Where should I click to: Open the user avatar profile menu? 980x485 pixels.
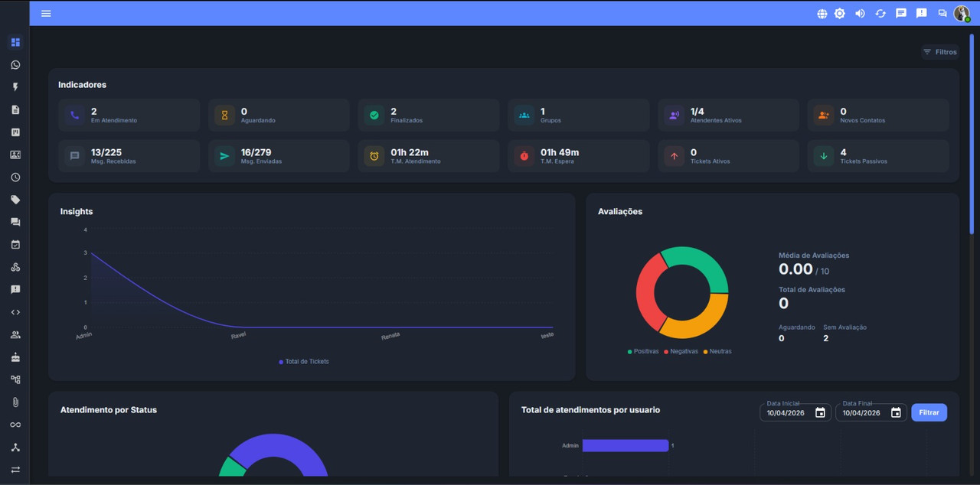click(x=962, y=13)
